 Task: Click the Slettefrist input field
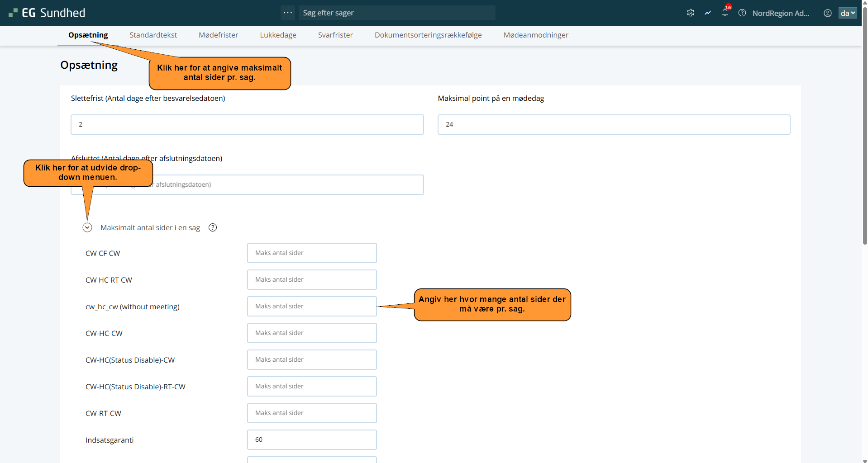[247, 124]
